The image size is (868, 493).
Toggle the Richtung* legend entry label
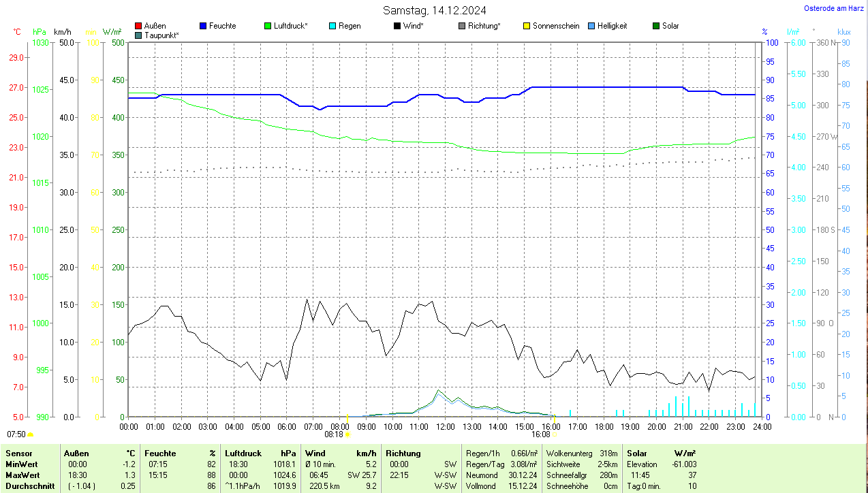tap(484, 26)
